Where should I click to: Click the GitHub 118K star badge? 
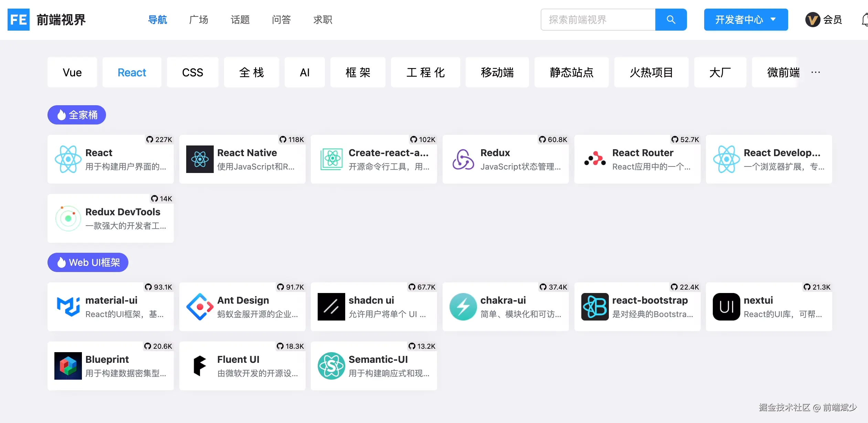[x=292, y=140]
